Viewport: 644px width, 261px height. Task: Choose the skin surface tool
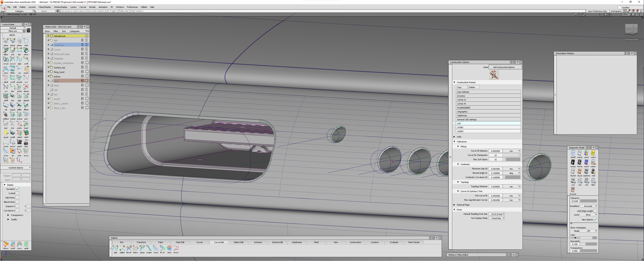pos(13,96)
